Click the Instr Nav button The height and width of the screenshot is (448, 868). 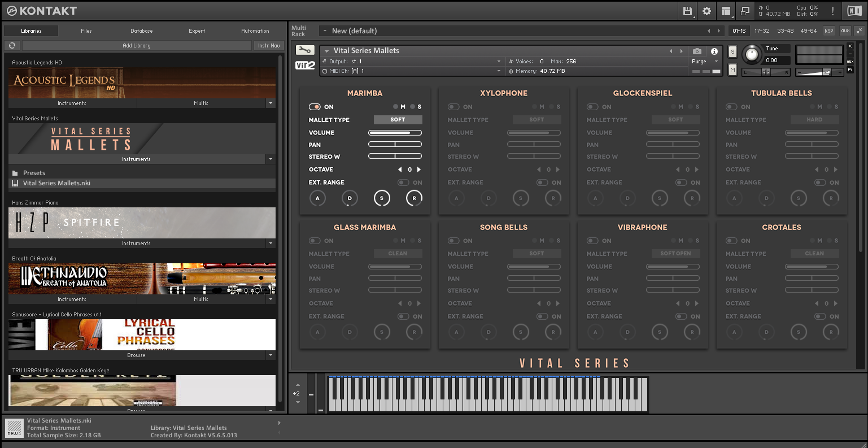pos(269,46)
